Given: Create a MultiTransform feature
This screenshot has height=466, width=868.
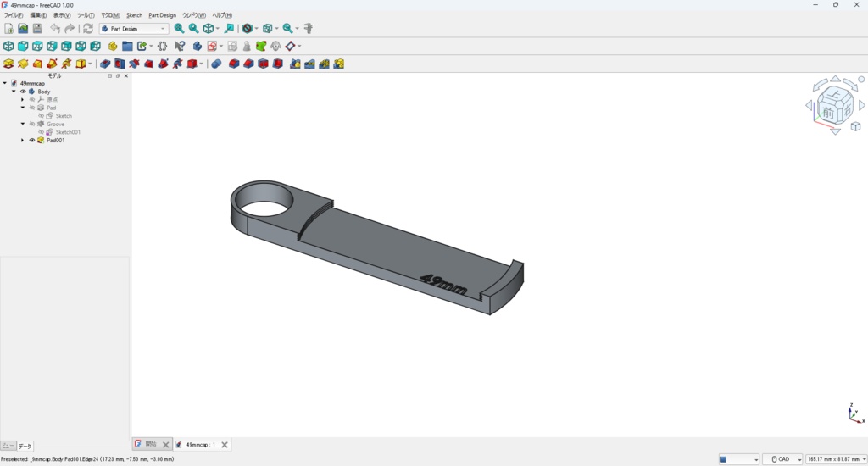Looking at the screenshot, I should pos(338,64).
